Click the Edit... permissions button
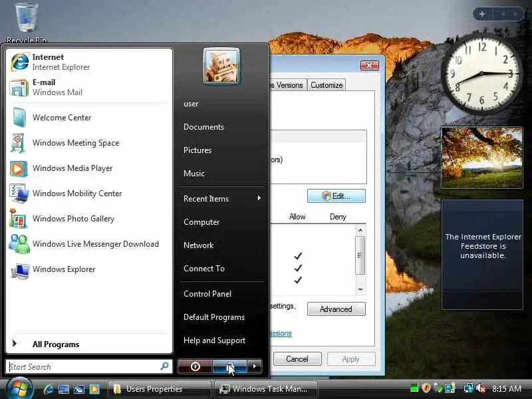This screenshot has width=532, height=399. click(336, 196)
